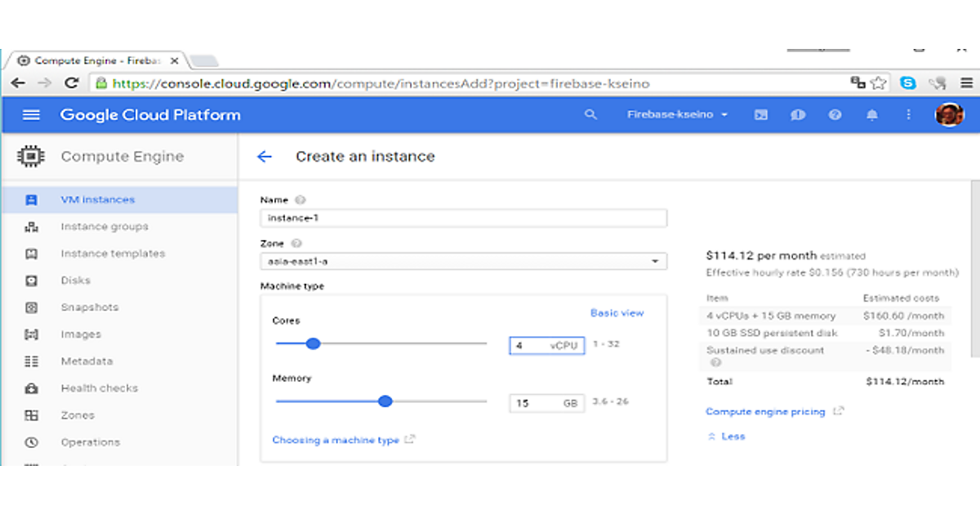This screenshot has width=980, height=514.
Task: Click the Memory slider handle
Action: 385,401
